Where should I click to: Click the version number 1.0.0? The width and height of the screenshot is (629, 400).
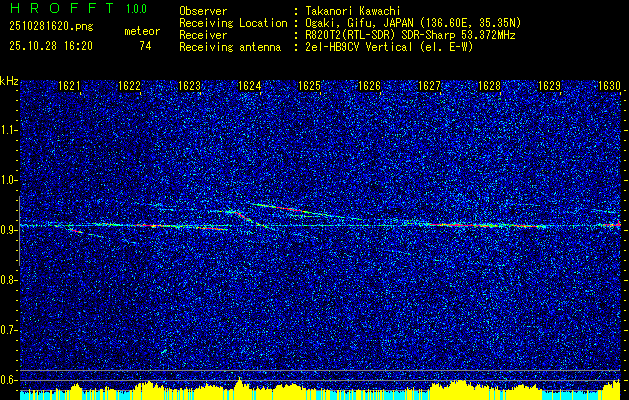pyautogui.click(x=136, y=9)
